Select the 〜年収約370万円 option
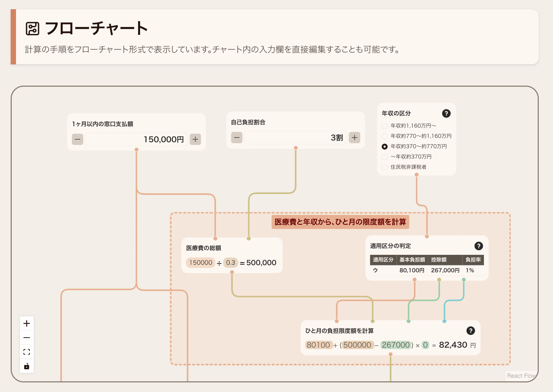The width and height of the screenshot is (553, 392). click(384, 157)
